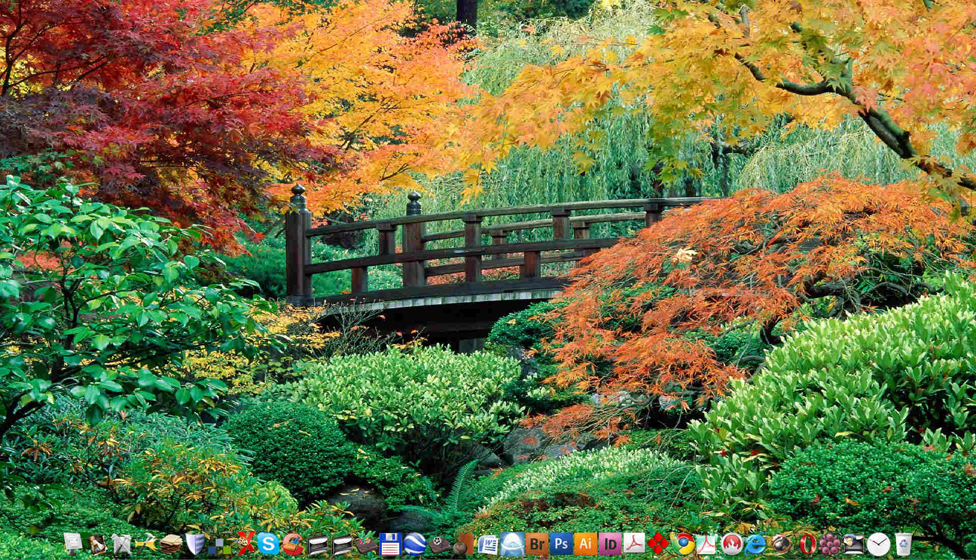Open Google Earth from the dock
976x560 pixels.
pyautogui.click(x=414, y=544)
